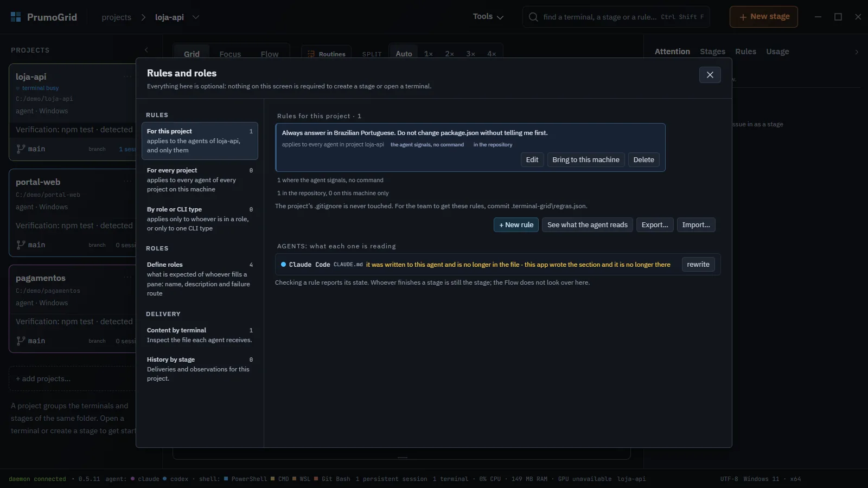Open the Usage tab
Screen dimensions: 868x488
pyautogui.click(x=777, y=52)
